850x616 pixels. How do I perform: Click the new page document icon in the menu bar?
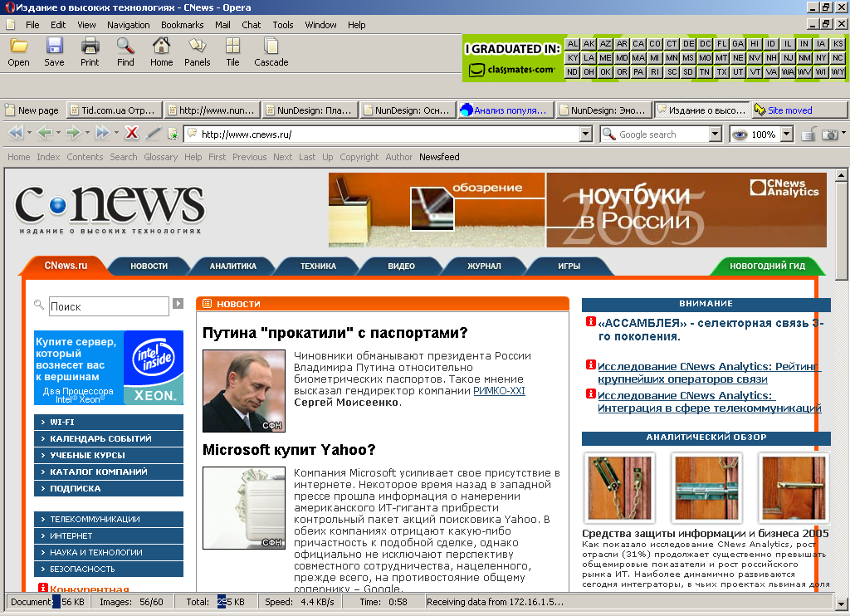(10, 24)
